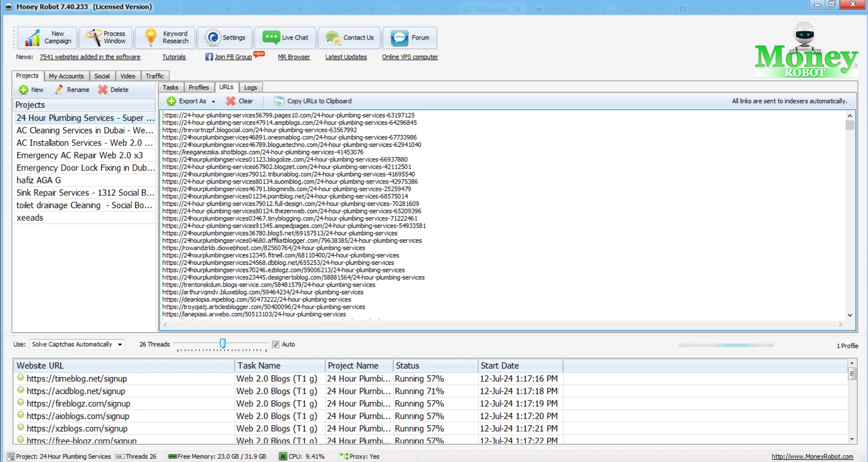Click the status icon for timeblog.net row

tap(20, 377)
